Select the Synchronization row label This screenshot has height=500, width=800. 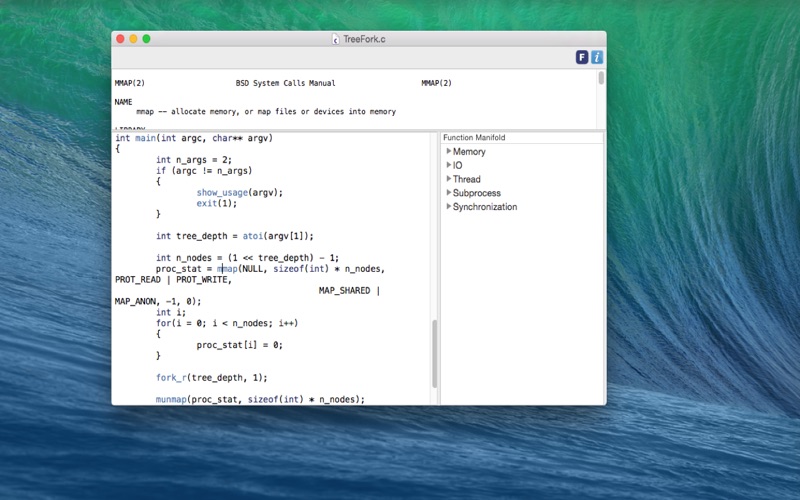click(x=485, y=207)
